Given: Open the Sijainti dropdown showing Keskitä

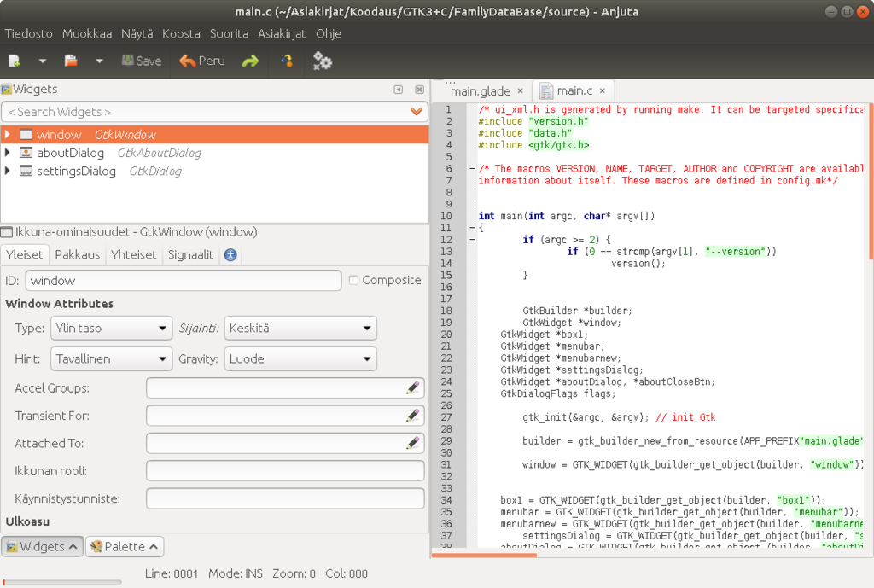Looking at the screenshot, I should (x=300, y=329).
